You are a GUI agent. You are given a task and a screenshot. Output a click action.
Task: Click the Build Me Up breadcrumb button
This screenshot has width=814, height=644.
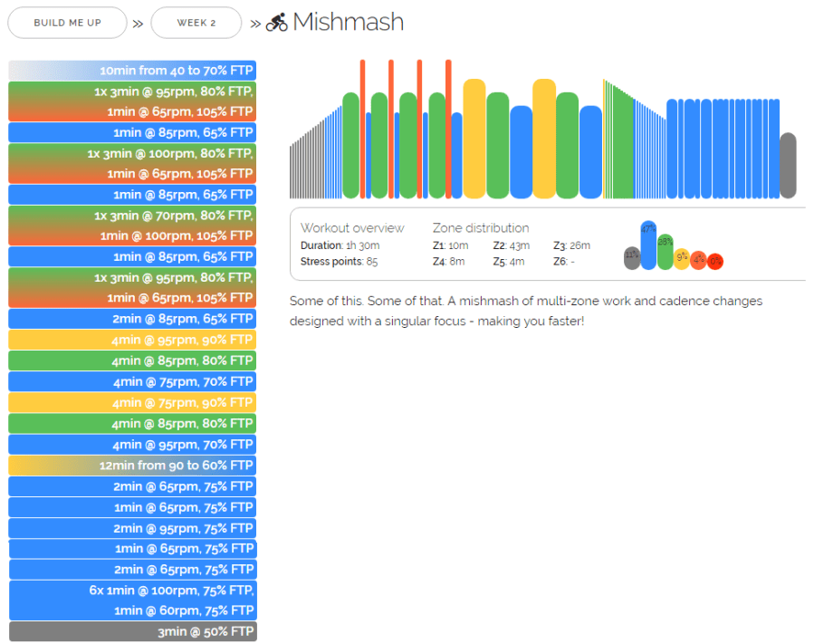click(x=68, y=23)
